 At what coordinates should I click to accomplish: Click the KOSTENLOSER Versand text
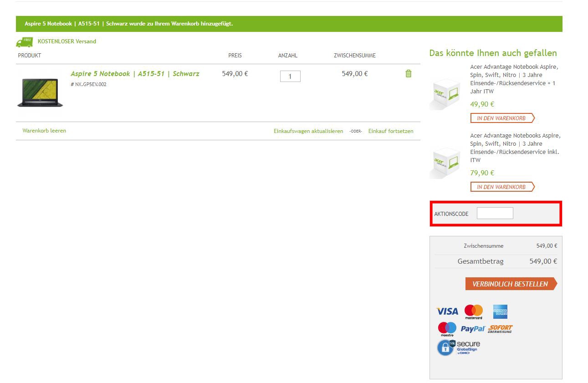[x=67, y=41]
